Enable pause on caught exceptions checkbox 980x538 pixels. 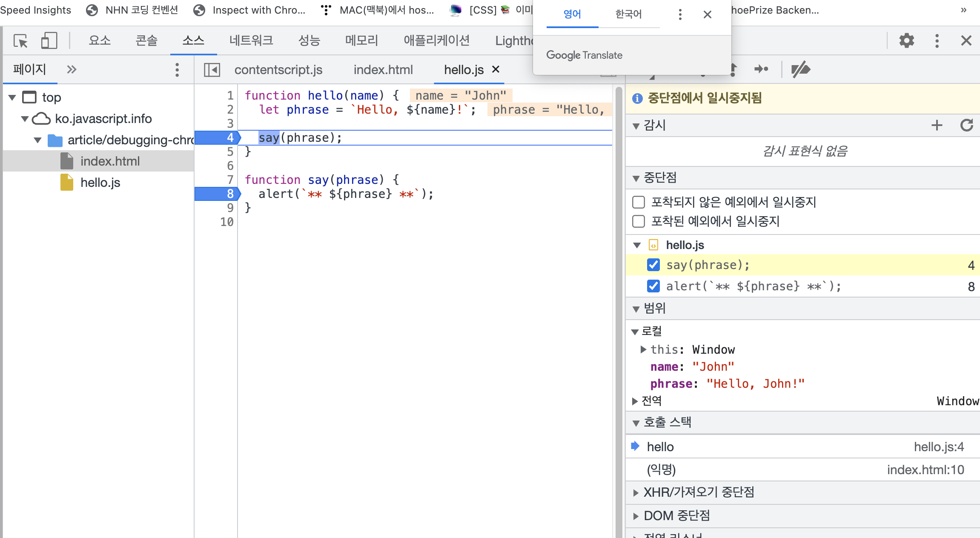coord(639,221)
